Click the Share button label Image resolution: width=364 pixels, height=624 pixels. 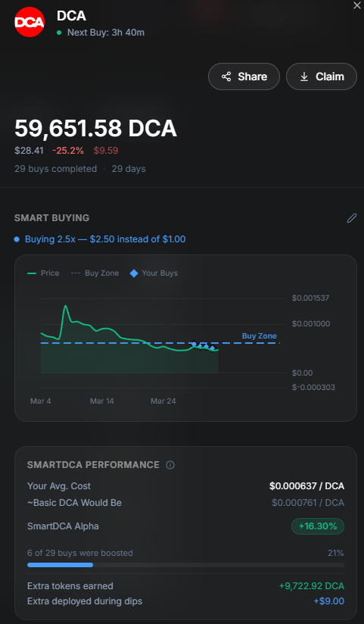click(252, 76)
